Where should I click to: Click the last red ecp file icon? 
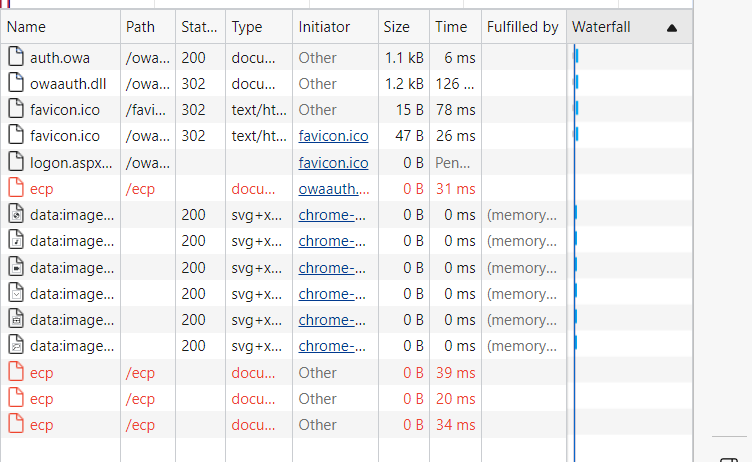pos(15,424)
